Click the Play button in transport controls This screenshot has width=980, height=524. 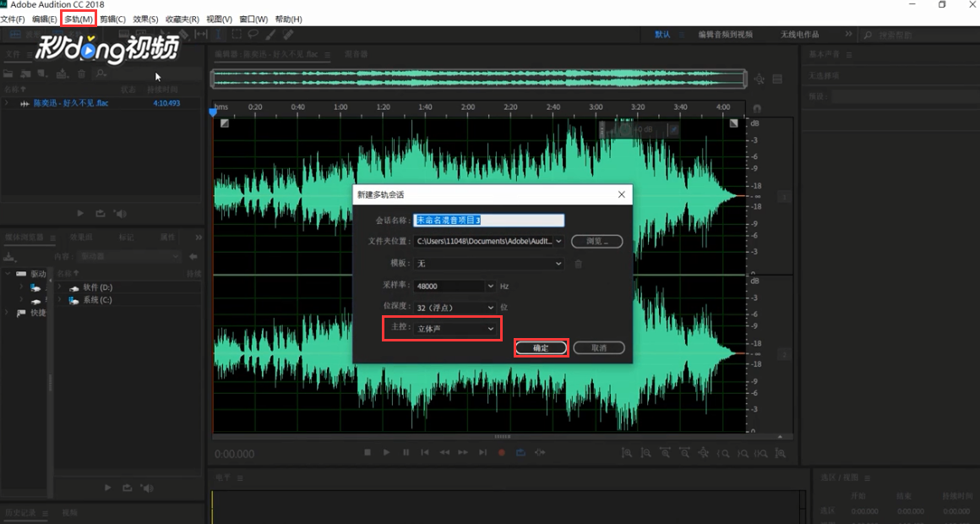[x=386, y=452]
